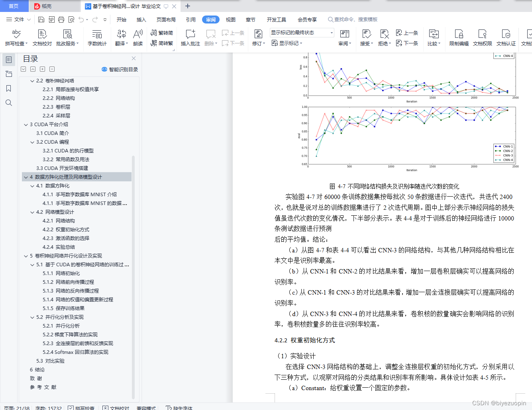The height and width of the screenshot is (410, 532).
Task: Click the undo arrow icon
Action: click(x=81, y=20)
